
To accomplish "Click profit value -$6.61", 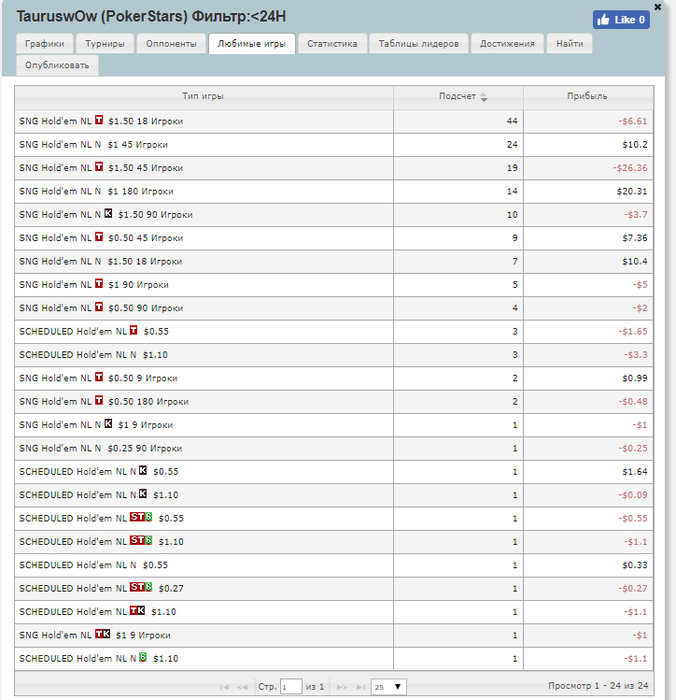I will (x=633, y=121).
